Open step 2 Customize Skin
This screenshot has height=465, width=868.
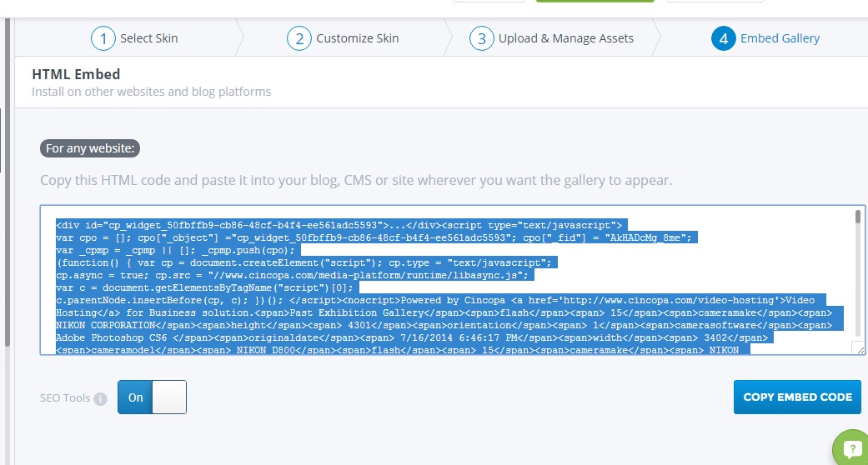tap(343, 38)
